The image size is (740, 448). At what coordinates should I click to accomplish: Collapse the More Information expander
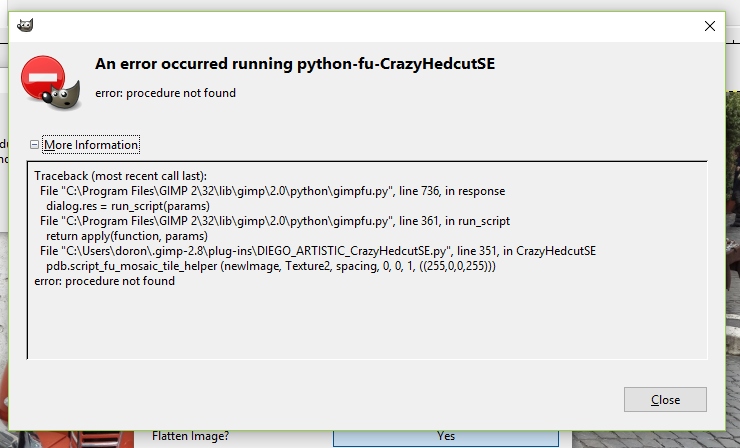coord(34,145)
